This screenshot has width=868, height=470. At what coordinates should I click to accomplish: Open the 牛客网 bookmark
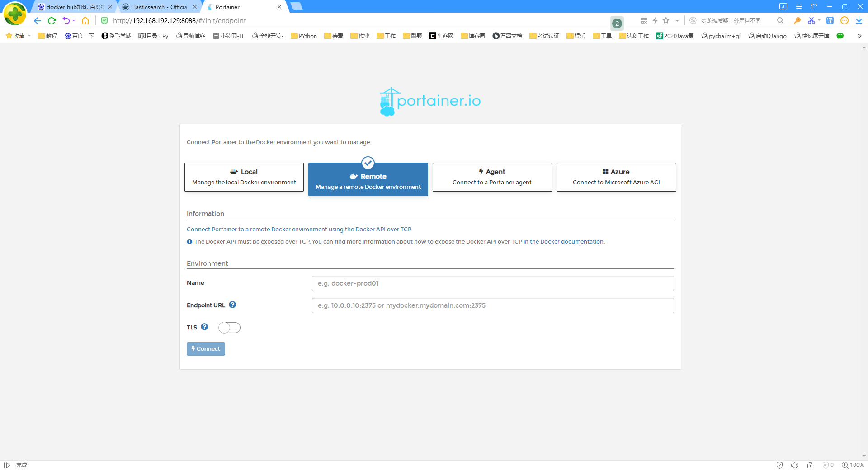(x=441, y=36)
